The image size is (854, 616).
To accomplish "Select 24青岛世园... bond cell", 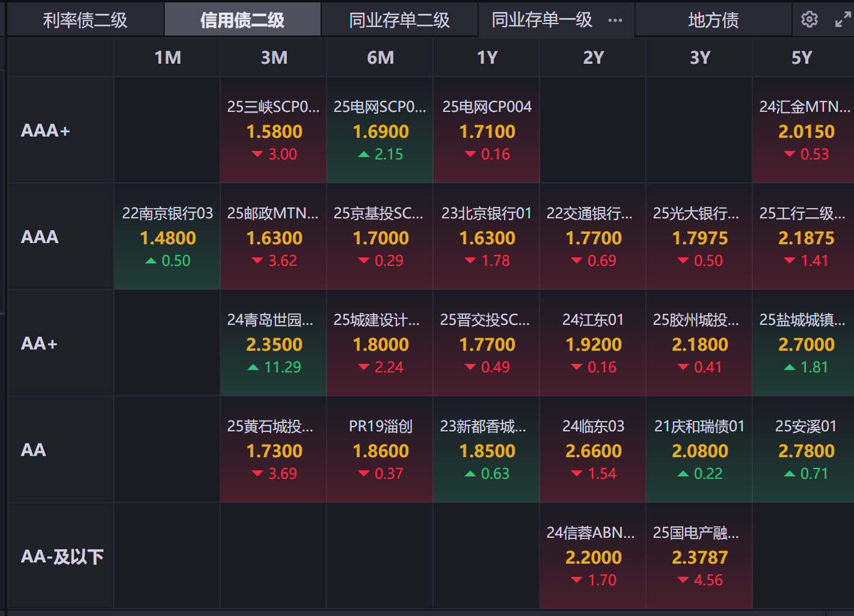I will pos(274,343).
